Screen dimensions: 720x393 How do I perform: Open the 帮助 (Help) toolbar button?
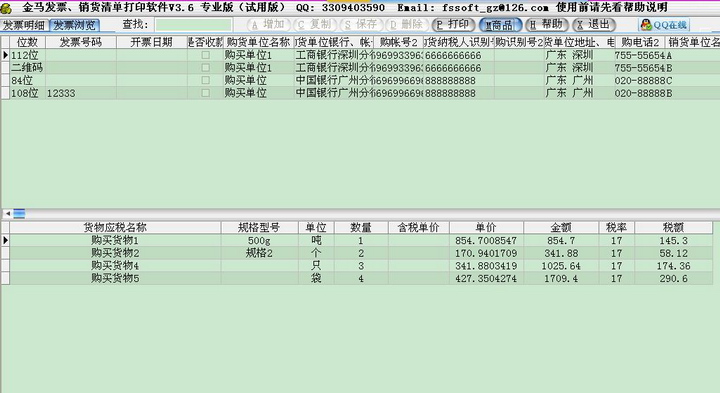(546, 25)
